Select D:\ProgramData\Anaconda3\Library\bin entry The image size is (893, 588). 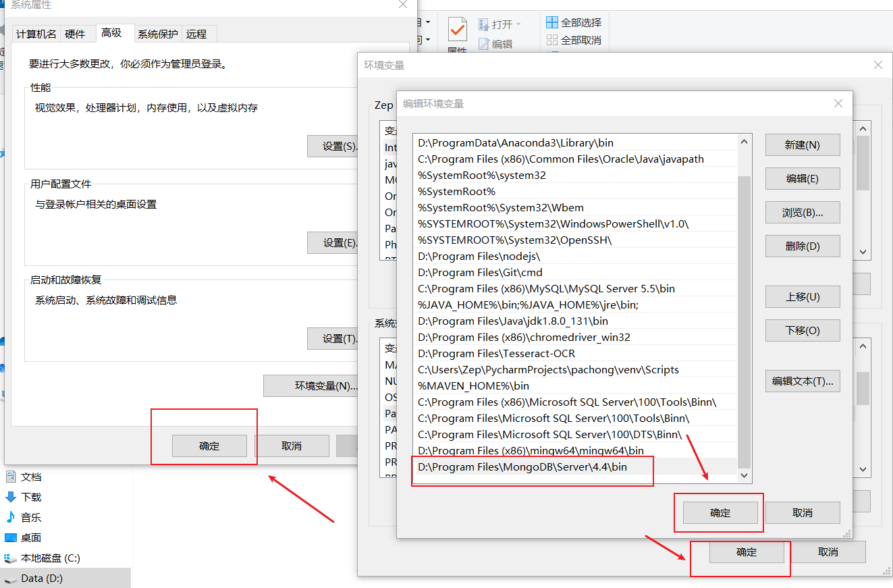point(575,142)
